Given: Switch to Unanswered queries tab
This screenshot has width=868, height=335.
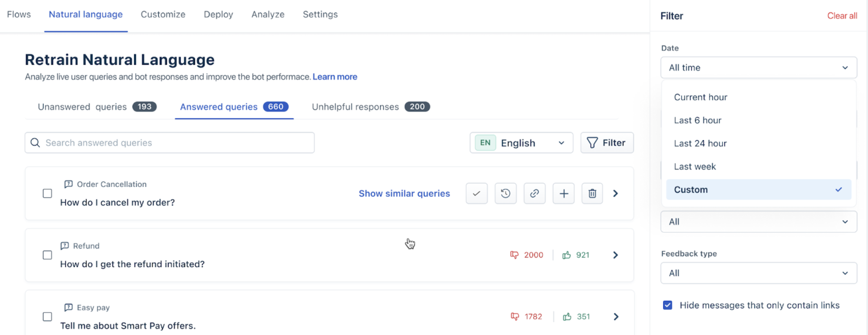Looking at the screenshot, I should pyautogui.click(x=97, y=107).
